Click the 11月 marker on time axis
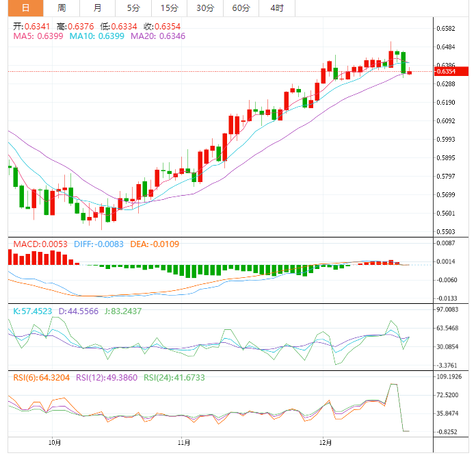The image size is (476, 462). tap(184, 443)
